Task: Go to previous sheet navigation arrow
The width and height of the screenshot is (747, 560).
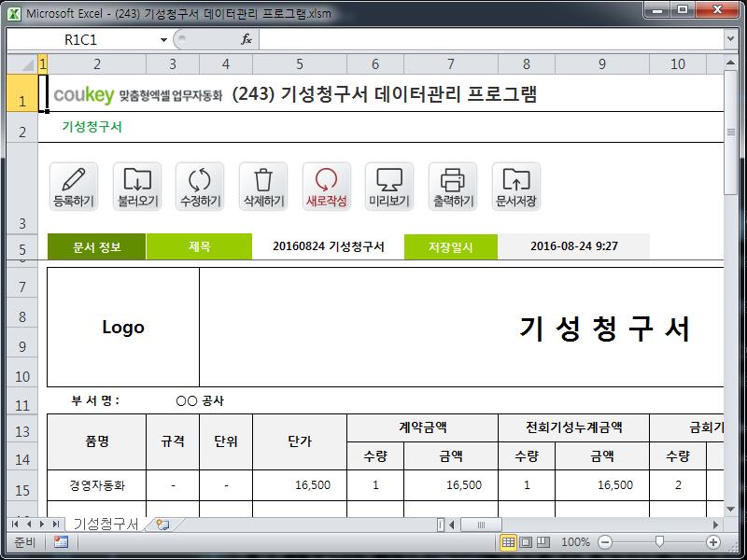Action: click(29, 525)
